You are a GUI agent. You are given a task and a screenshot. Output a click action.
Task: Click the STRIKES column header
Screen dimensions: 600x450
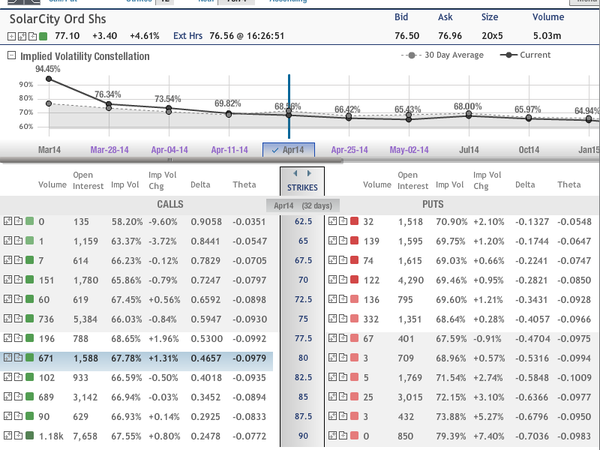[303, 188]
